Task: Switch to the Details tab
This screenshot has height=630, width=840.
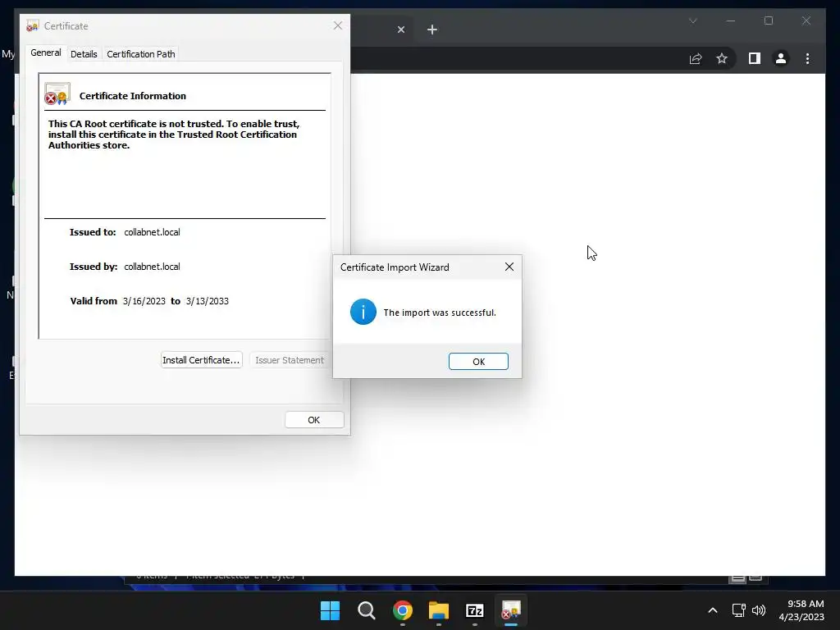Action: [84, 54]
